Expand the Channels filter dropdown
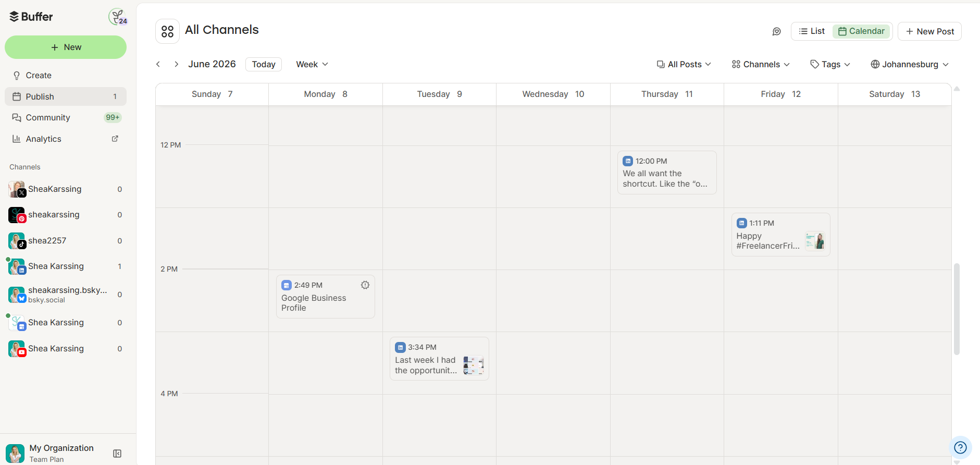This screenshot has width=980, height=465. (x=761, y=64)
